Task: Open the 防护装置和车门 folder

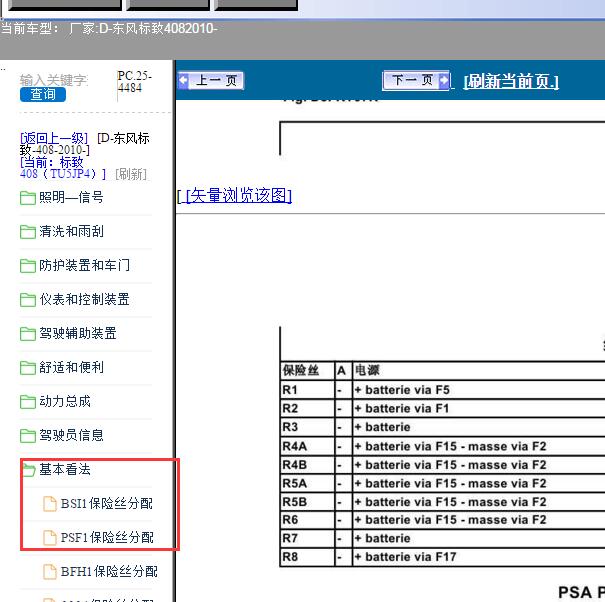Action: [x=84, y=265]
